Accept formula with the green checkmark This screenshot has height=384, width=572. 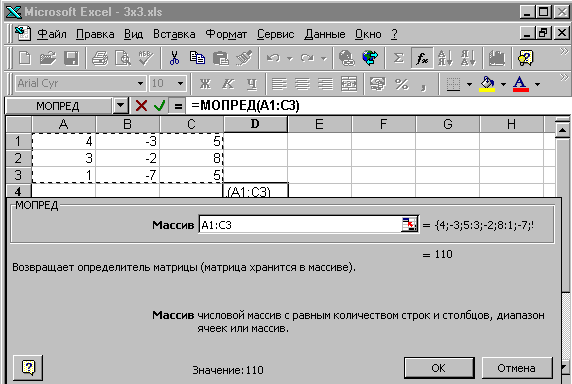coord(159,106)
